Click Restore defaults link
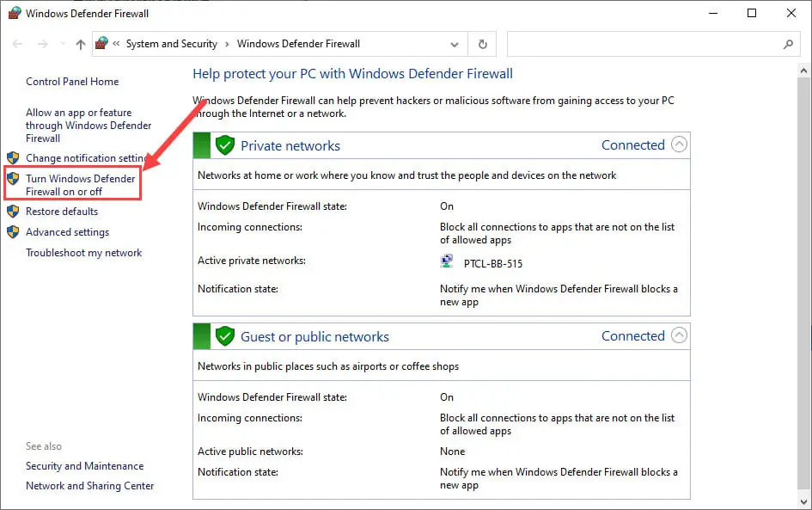Viewport: 812px width, 510px height. 62,212
